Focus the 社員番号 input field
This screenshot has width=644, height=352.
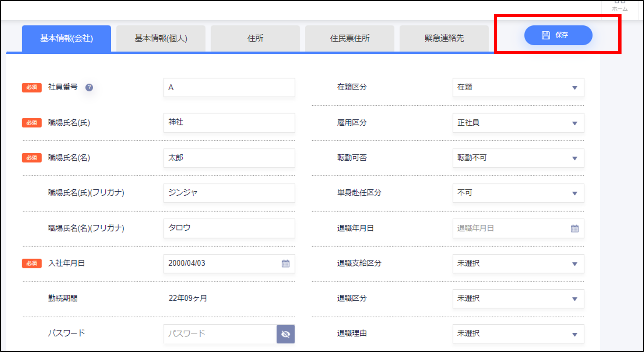coord(229,87)
